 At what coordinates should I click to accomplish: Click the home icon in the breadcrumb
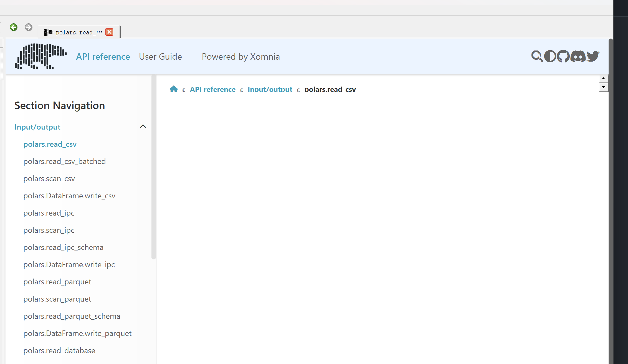pyautogui.click(x=174, y=89)
